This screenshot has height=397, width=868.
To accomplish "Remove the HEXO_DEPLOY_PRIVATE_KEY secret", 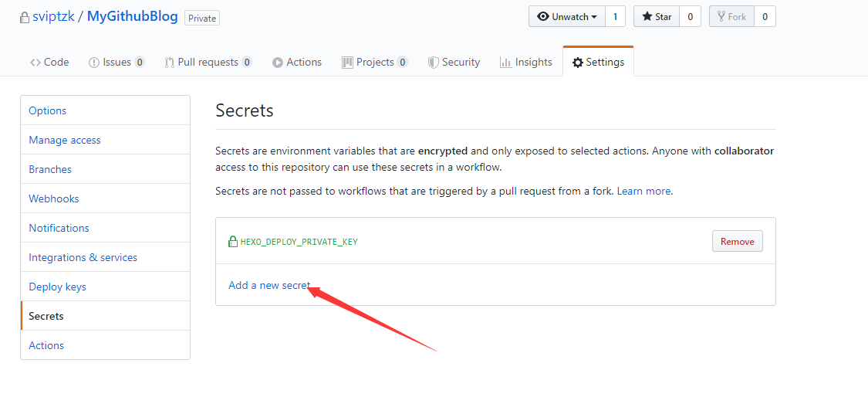I will point(738,241).
